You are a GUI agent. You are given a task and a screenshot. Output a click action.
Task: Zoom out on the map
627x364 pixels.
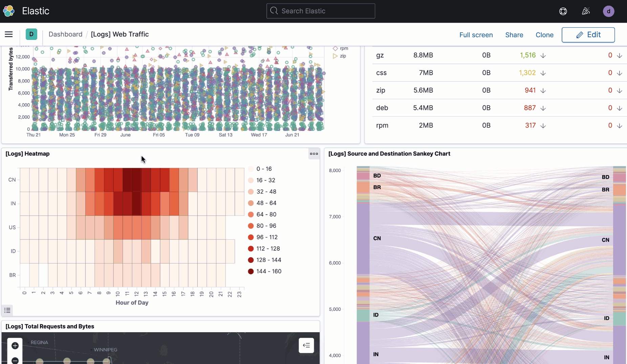(15, 360)
